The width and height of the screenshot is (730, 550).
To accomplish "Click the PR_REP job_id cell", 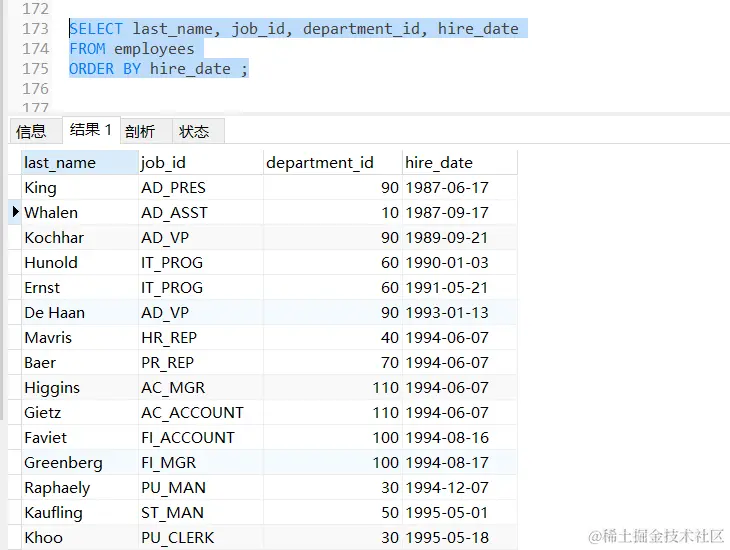I will (x=201, y=362).
